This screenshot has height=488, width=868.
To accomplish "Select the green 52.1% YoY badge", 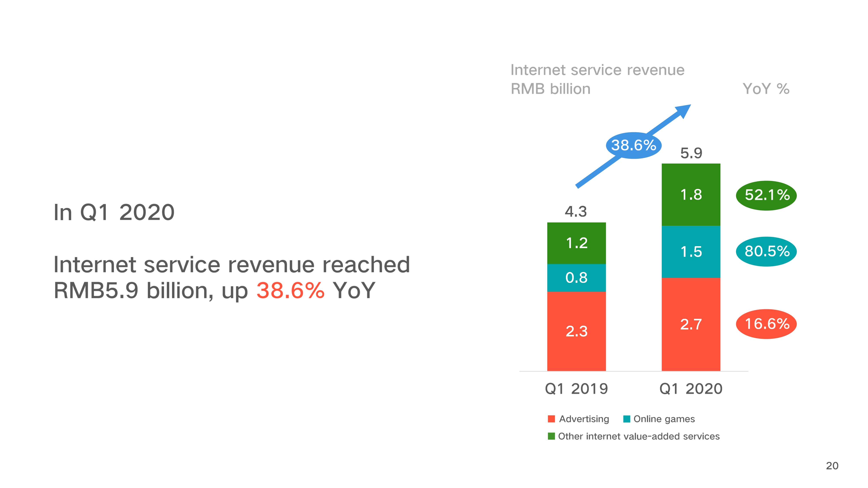I will [x=766, y=195].
